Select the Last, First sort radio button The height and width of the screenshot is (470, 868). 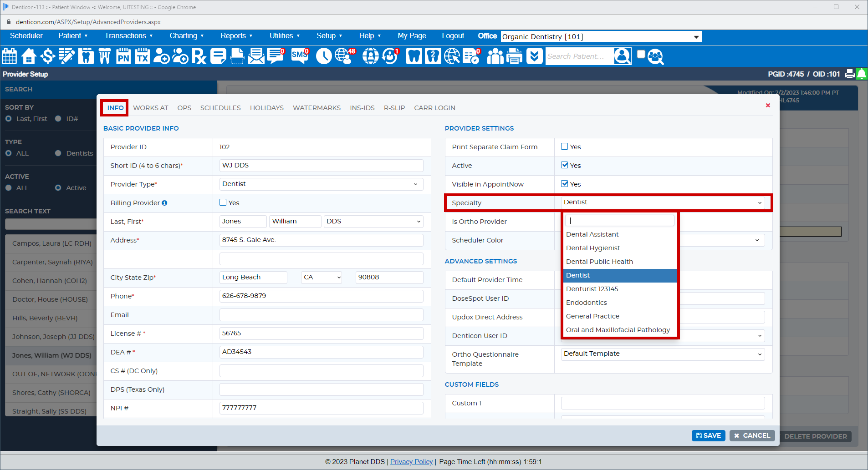tap(9, 119)
